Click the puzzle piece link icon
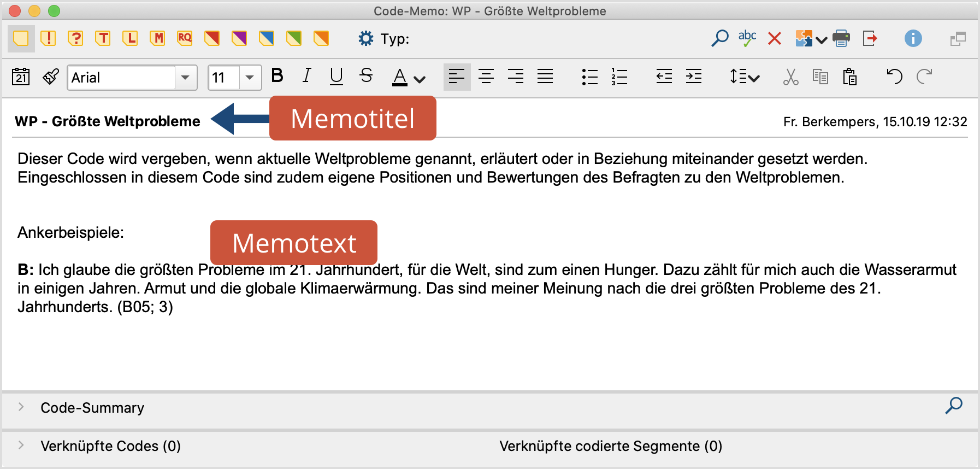 (x=804, y=38)
